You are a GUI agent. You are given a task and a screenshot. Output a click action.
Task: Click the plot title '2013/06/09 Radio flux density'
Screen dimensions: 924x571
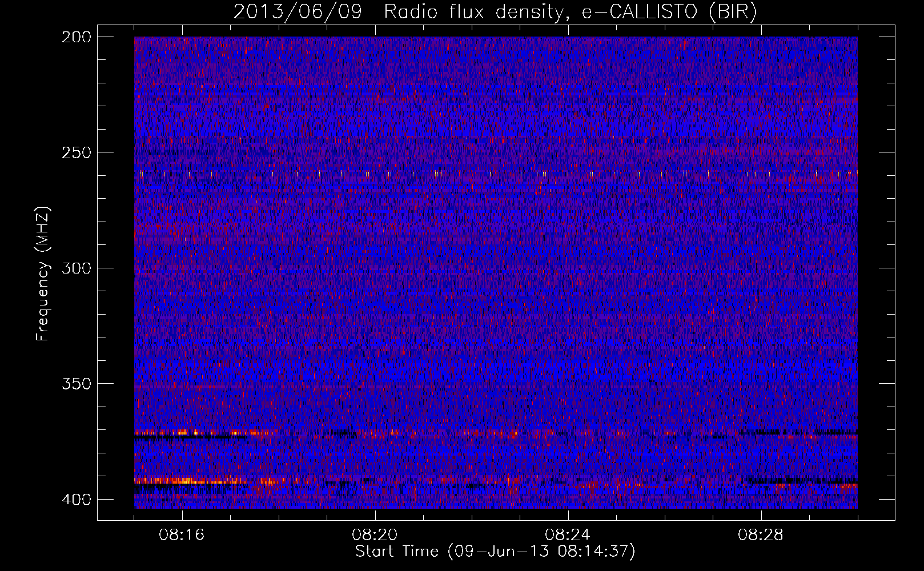[495, 11]
